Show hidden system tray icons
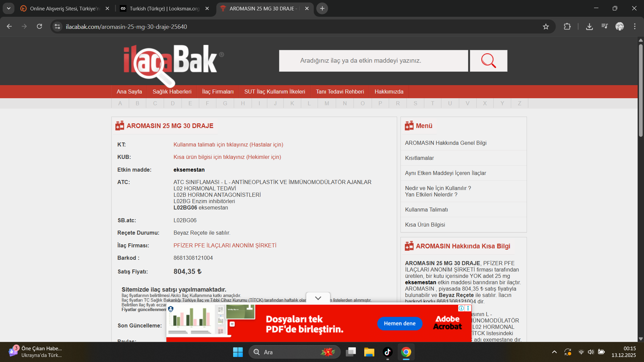The image size is (644, 362). point(554,352)
